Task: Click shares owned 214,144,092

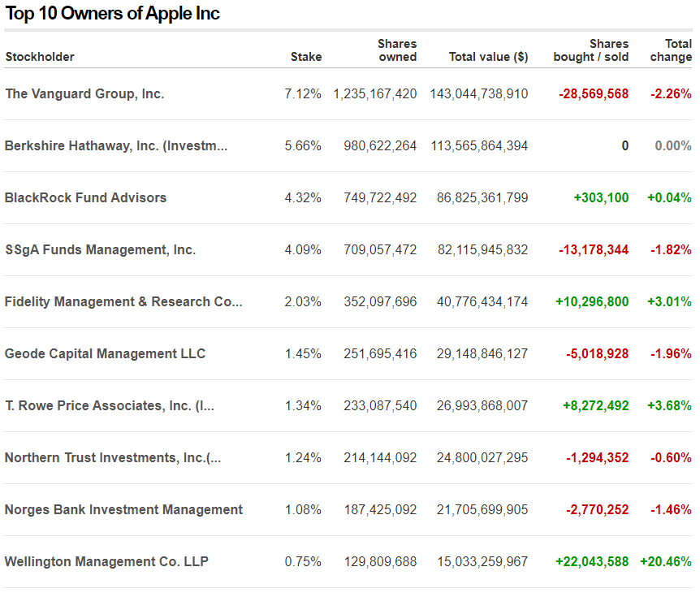Action: pos(380,457)
